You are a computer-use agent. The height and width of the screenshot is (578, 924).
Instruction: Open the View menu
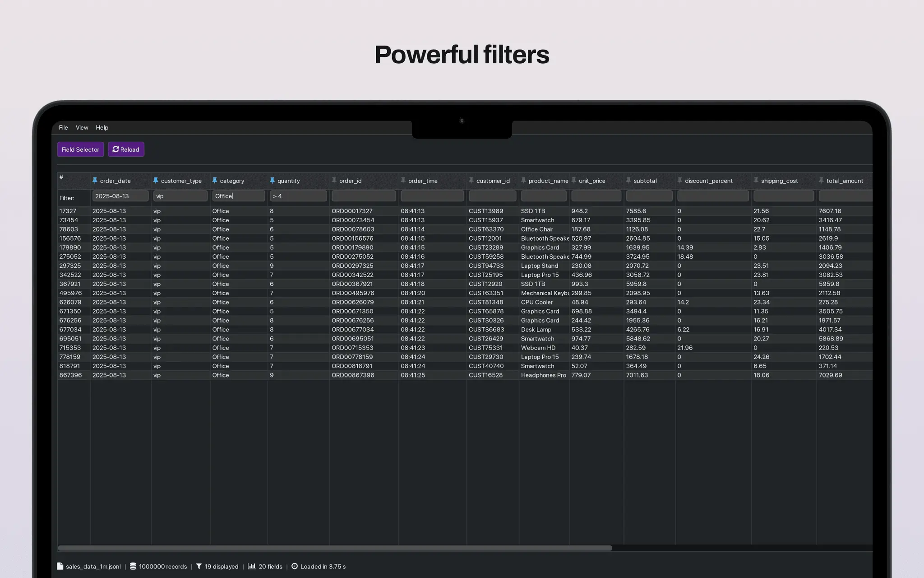[x=82, y=128]
